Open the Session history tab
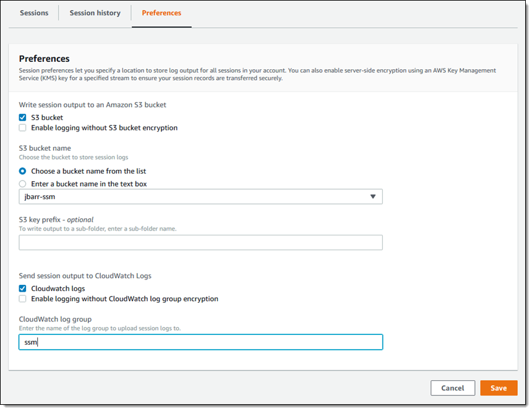The image size is (532, 411). pyautogui.click(x=95, y=13)
